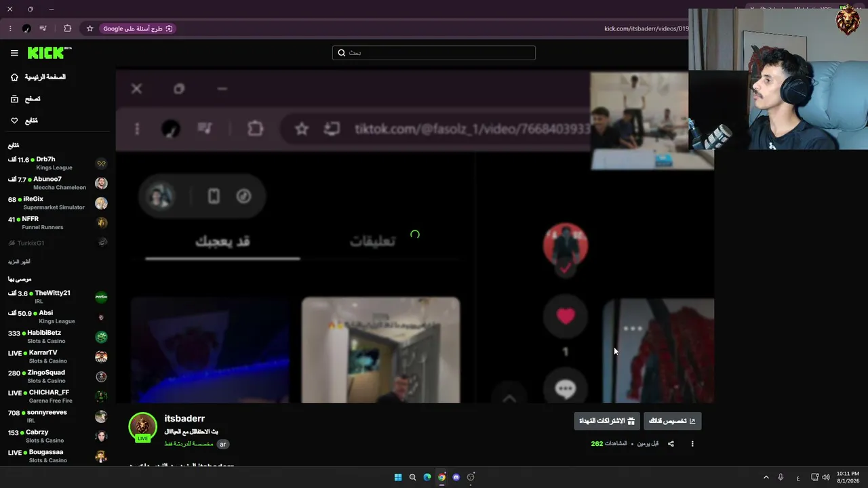Image resolution: width=868 pixels, height=488 pixels.
Task: Focus the Kick search field
Action: tap(434, 53)
